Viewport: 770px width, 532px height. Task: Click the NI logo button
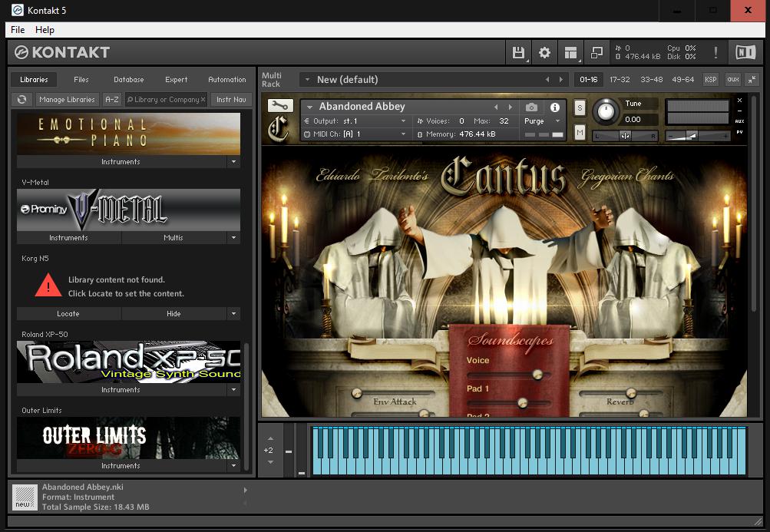(745, 52)
